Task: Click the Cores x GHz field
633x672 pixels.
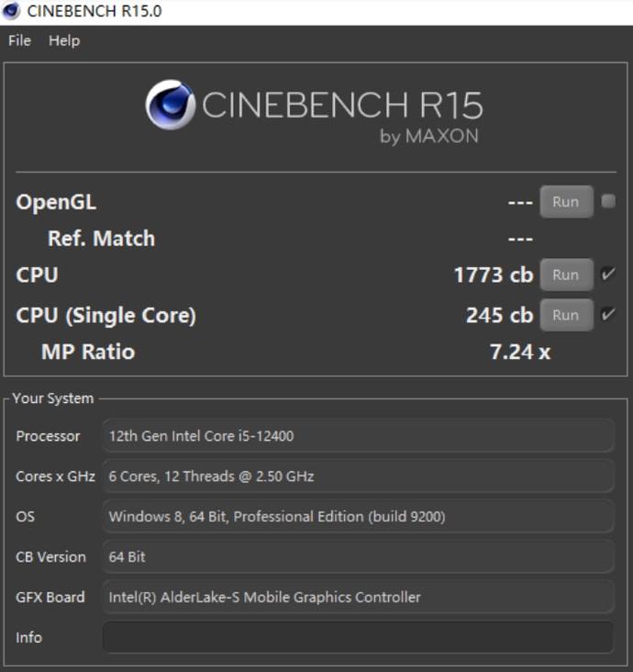Action: pyautogui.click(x=359, y=476)
